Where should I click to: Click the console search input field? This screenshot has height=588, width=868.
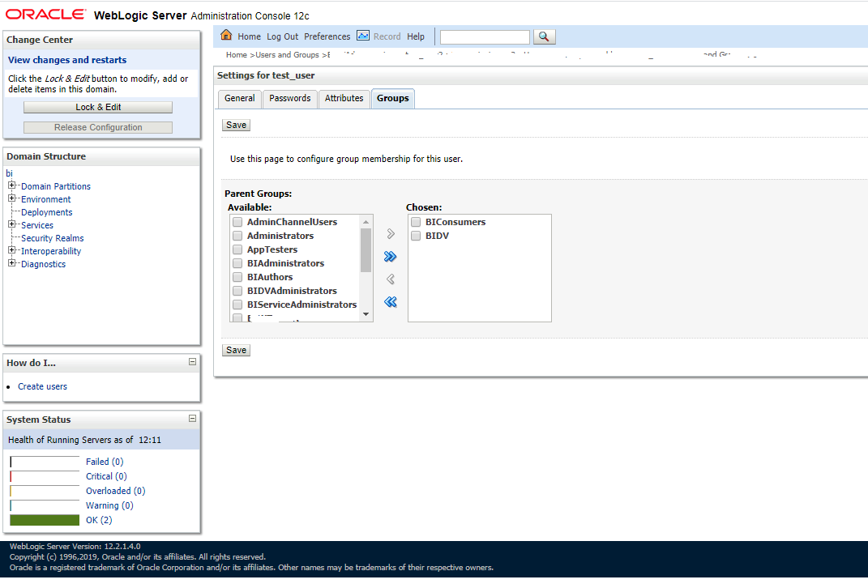point(485,37)
